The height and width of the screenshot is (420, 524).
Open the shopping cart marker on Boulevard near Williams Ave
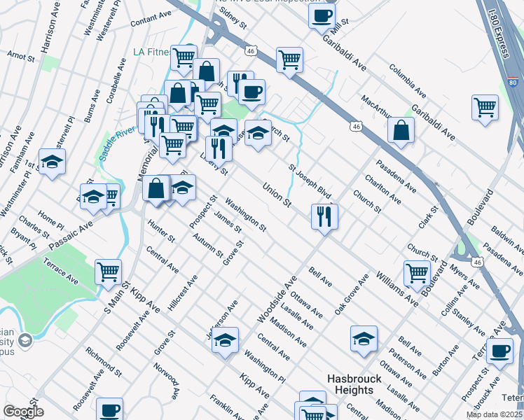click(417, 275)
